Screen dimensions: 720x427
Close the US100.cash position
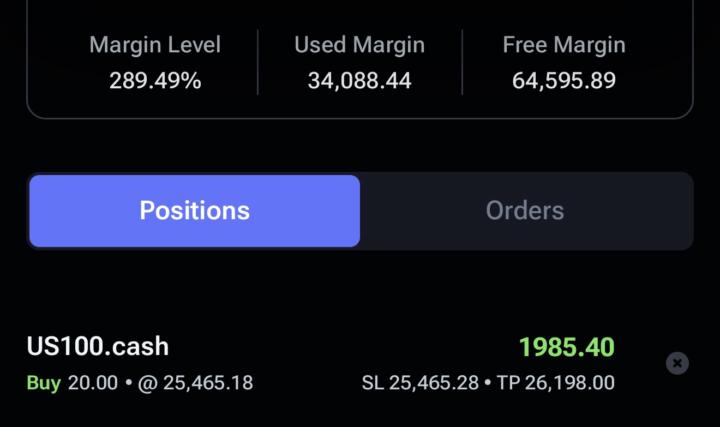(x=677, y=363)
